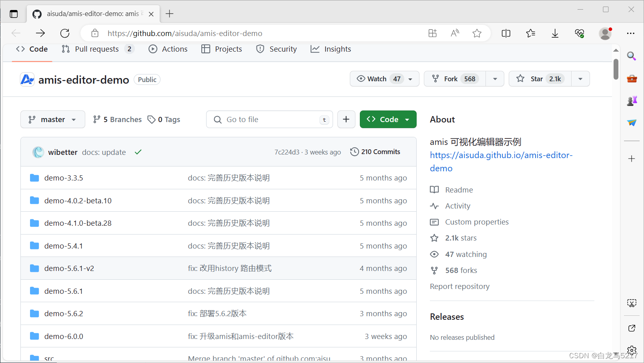Image resolution: width=644 pixels, height=363 pixels.
Task: Click the add file plus button
Action: 346,119
